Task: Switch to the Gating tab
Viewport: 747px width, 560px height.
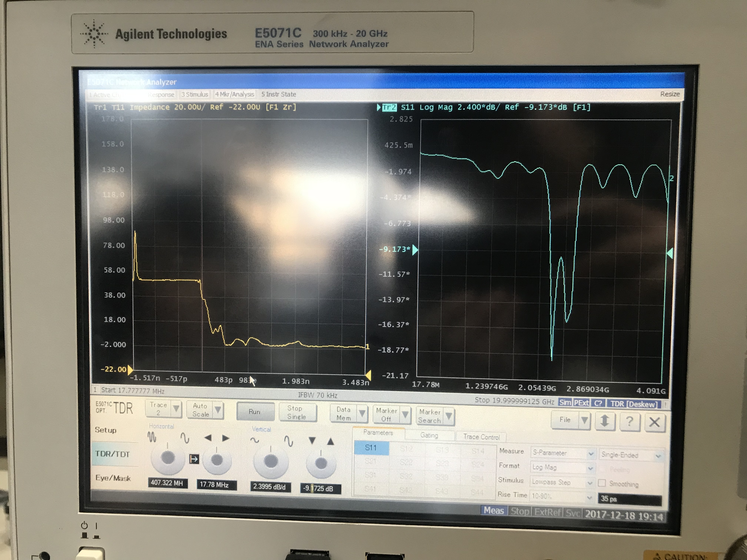Action: pos(429,435)
